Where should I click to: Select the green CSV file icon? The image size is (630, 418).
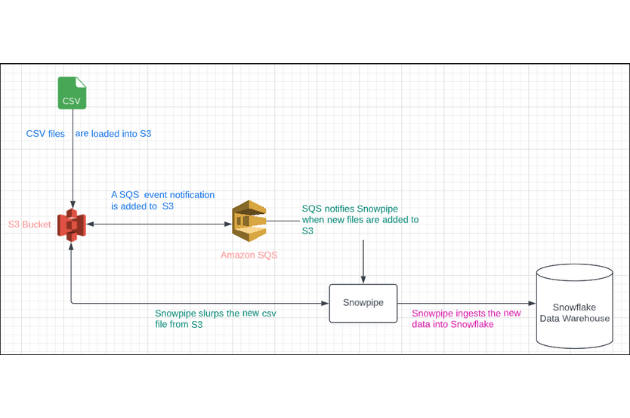(72, 93)
